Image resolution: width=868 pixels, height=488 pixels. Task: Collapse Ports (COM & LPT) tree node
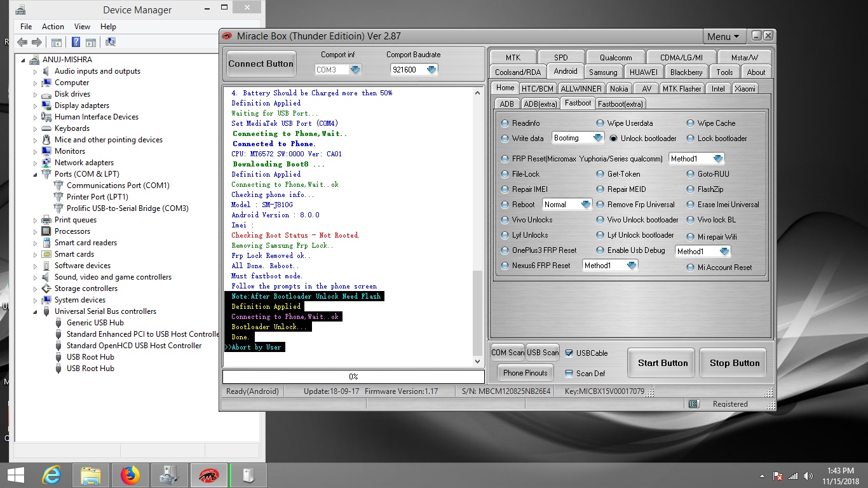36,175
